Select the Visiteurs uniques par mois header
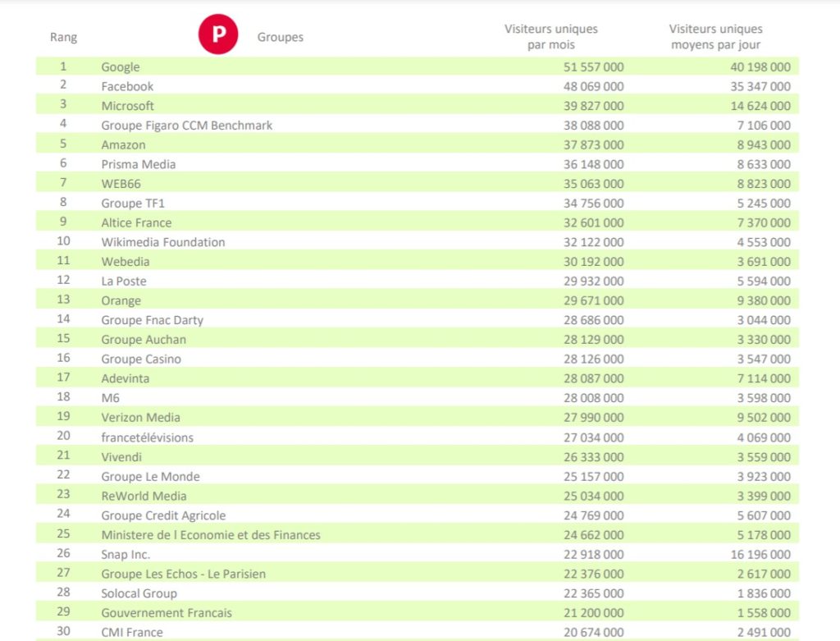Screen dimensions: 840x641 550,37
